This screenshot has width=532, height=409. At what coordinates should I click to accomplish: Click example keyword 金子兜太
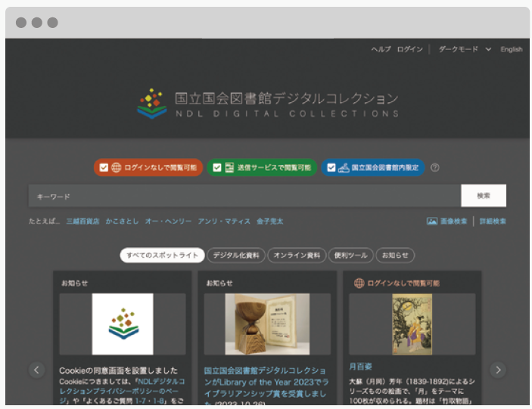(269, 222)
